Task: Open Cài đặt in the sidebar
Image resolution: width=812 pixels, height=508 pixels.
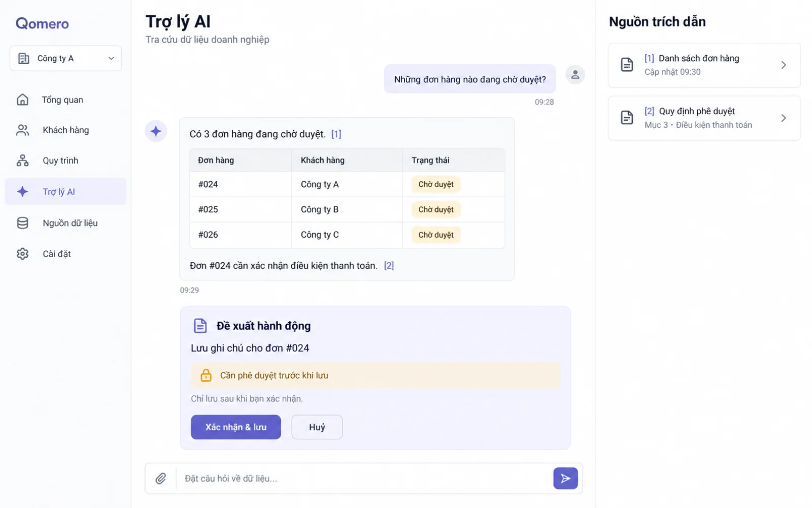Action: tap(65, 253)
